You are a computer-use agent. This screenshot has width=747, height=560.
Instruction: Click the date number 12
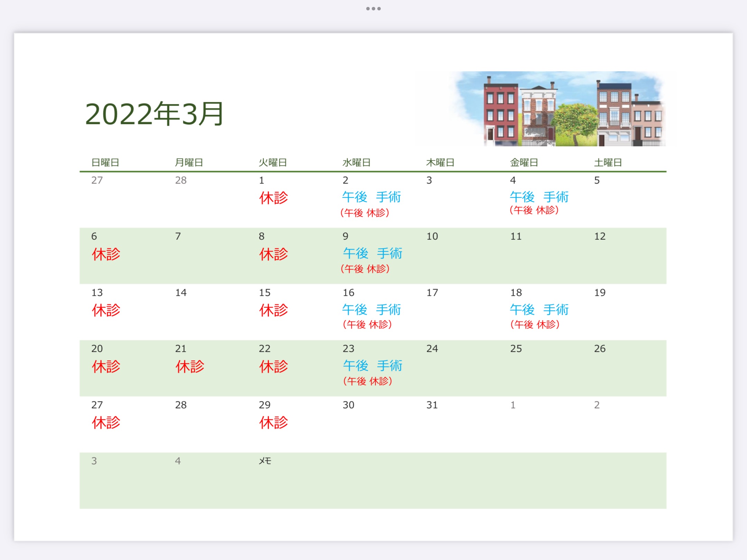click(x=600, y=236)
